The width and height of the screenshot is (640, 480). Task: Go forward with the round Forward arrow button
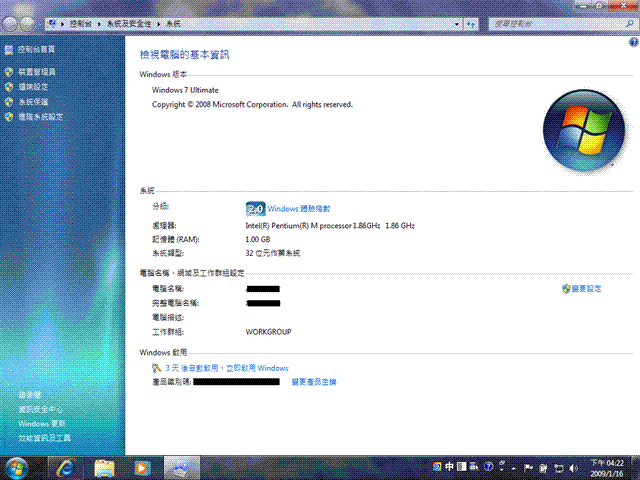pyautogui.click(x=27, y=24)
